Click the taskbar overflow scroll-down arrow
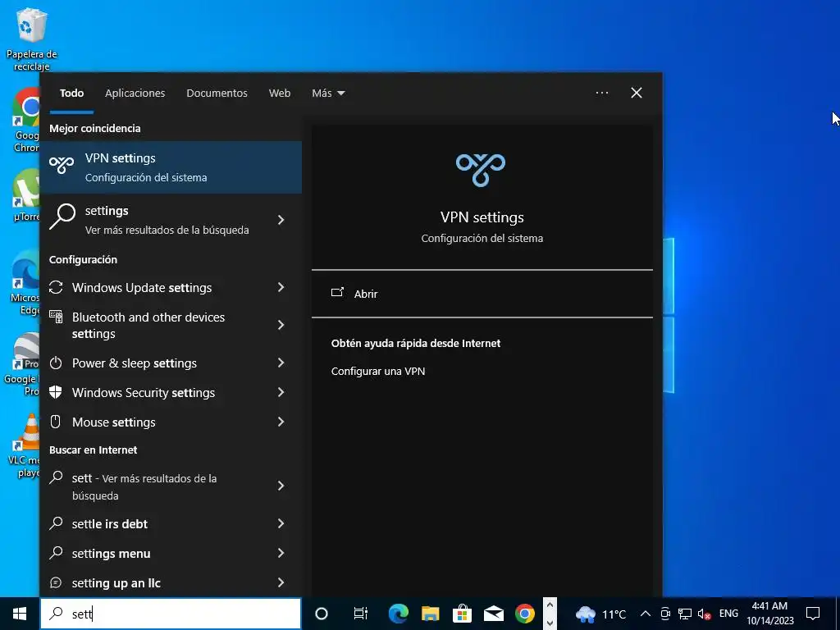Screen dimensions: 840x630 point(550,623)
